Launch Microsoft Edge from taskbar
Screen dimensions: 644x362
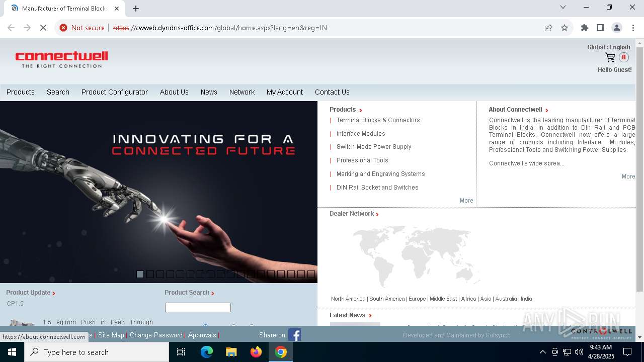pyautogui.click(x=207, y=352)
